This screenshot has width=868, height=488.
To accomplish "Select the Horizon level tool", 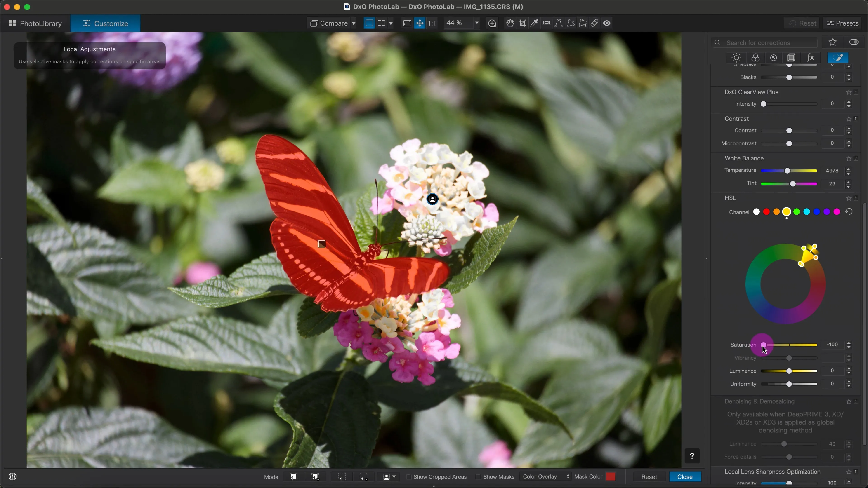I will coord(546,23).
